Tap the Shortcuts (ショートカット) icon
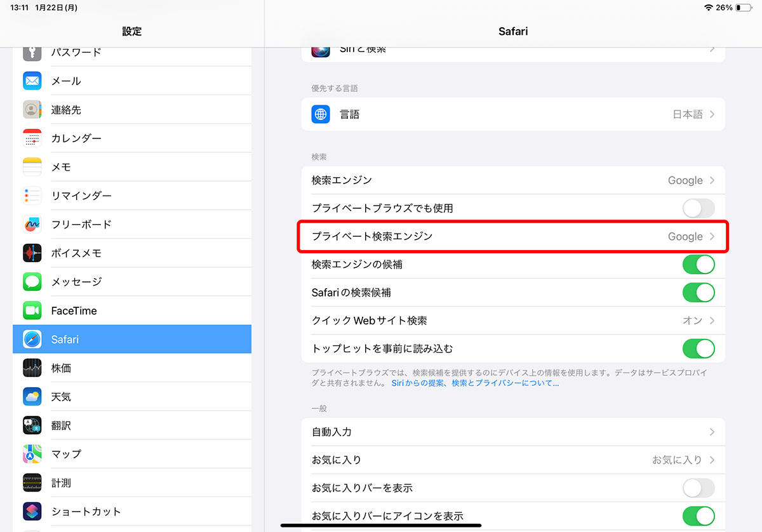This screenshot has height=532, width=762. click(x=32, y=511)
